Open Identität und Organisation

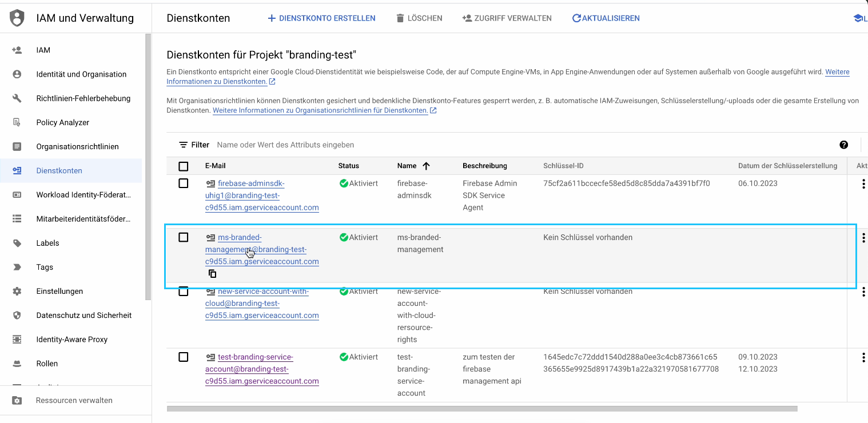click(x=81, y=74)
